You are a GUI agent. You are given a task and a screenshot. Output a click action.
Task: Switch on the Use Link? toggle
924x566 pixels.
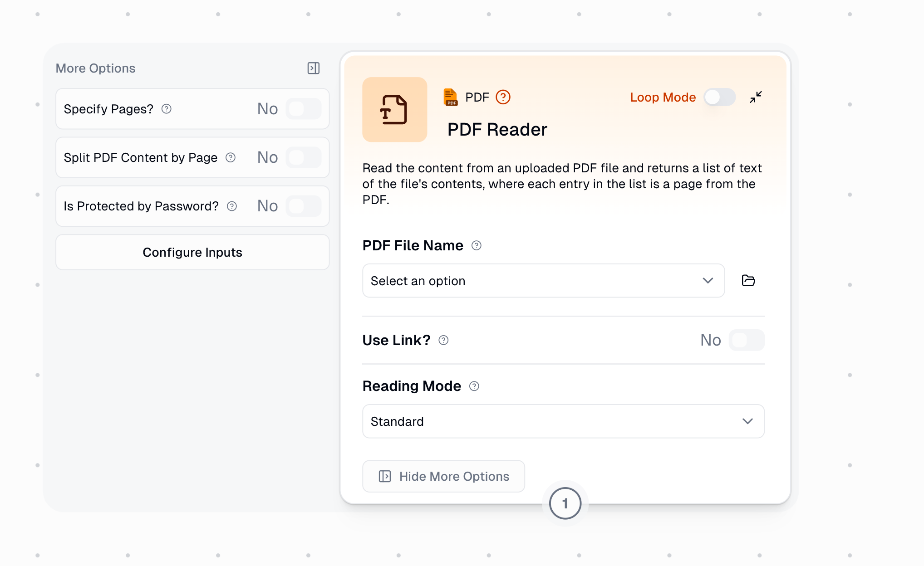point(746,340)
